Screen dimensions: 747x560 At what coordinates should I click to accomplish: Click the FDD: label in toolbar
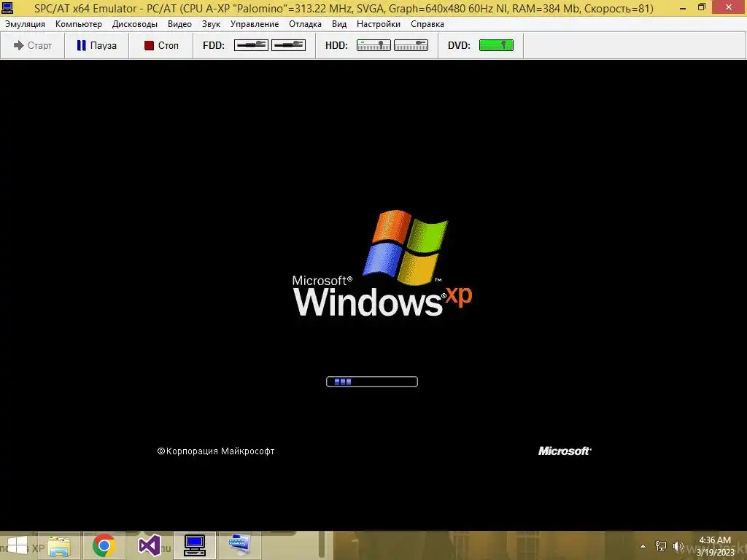(x=214, y=45)
